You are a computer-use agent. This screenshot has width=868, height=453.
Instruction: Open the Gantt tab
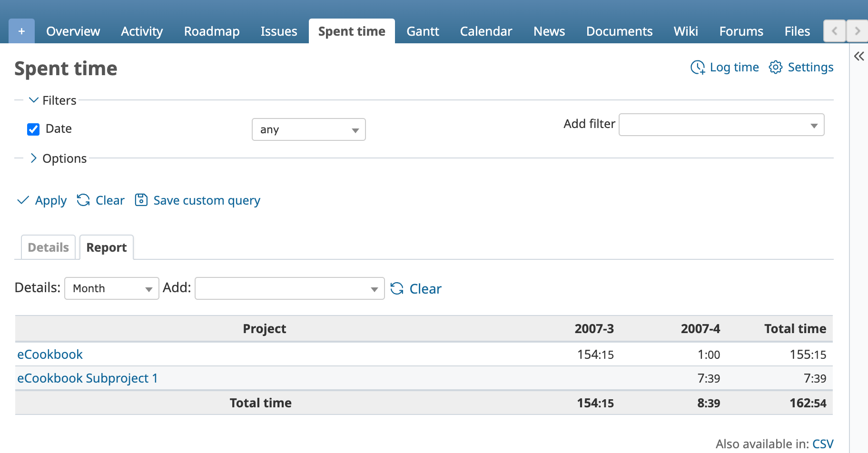[x=423, y=31]
